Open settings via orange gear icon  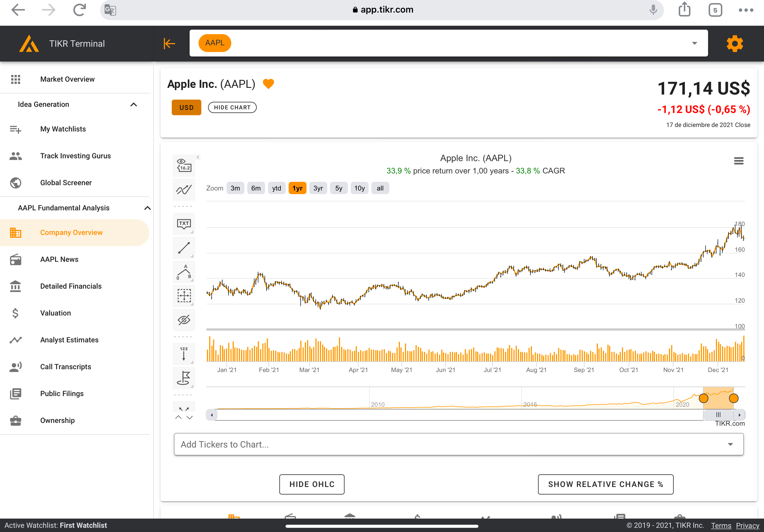tap(735, 44)
